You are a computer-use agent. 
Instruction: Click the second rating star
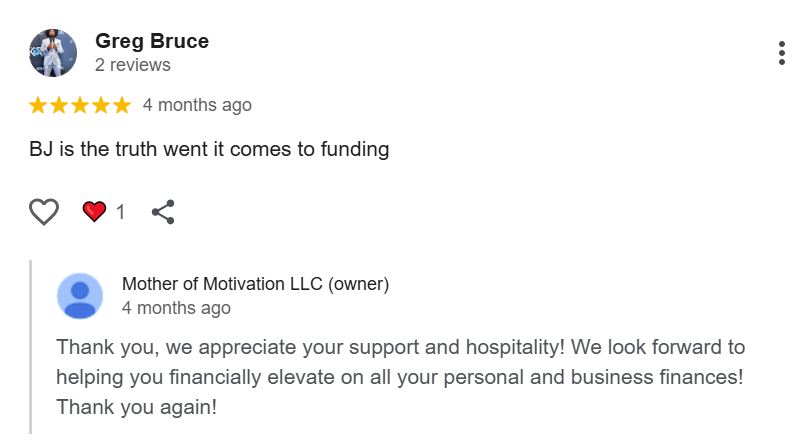click(x=59, y=105)
